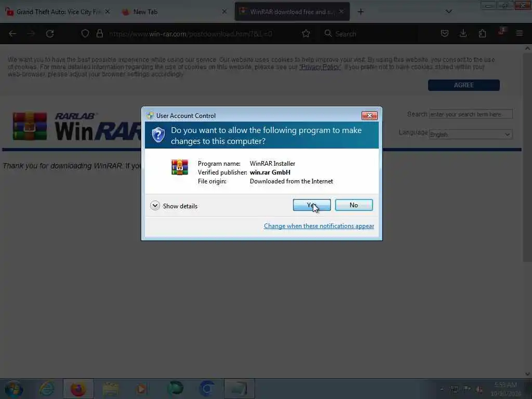Click the volume tray icon

click(479, 389)
